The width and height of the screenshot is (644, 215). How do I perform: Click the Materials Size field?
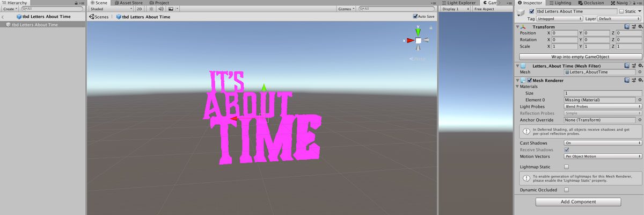click(603, 94)
